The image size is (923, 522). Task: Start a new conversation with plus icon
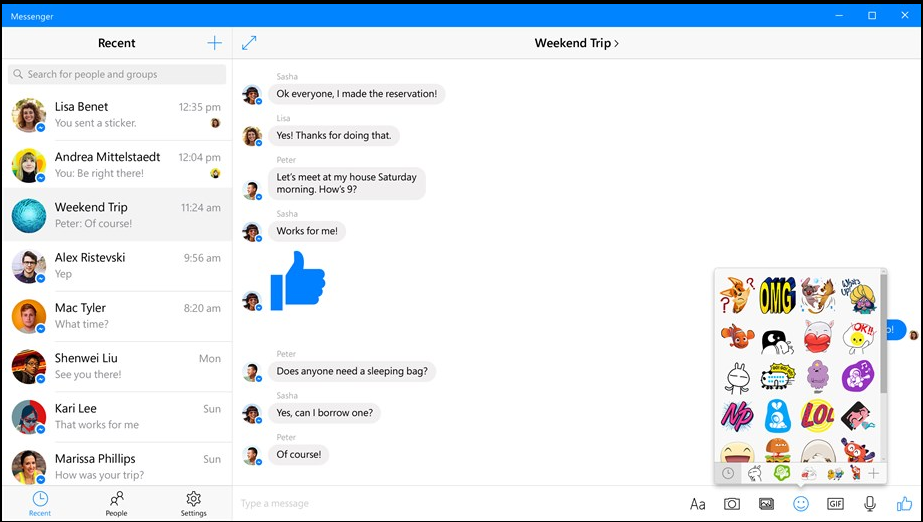214,43
